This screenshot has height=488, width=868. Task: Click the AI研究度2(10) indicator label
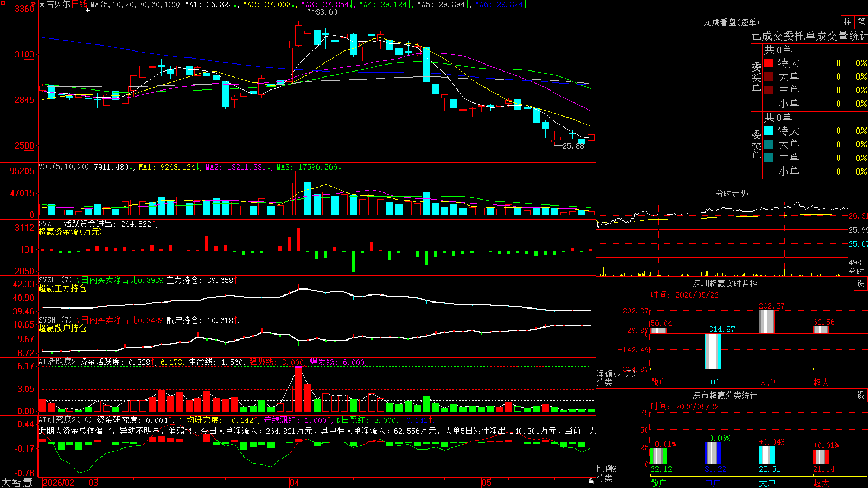(65, 420)
